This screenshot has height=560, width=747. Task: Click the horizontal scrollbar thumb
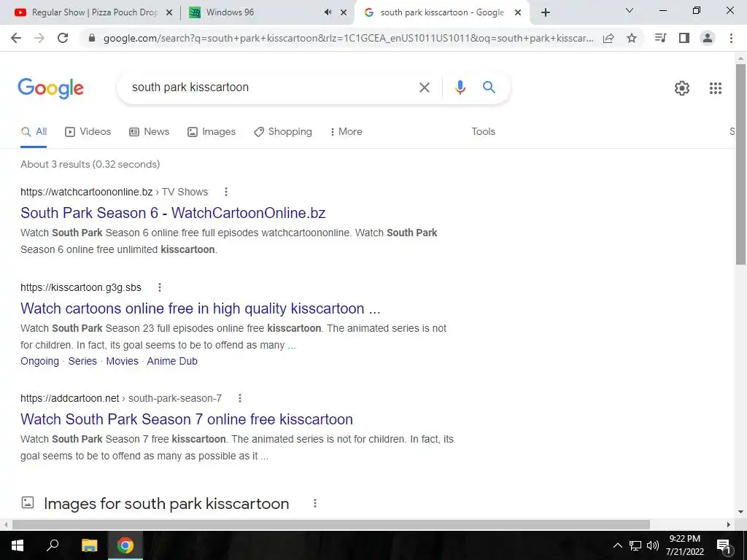[331, 524]
